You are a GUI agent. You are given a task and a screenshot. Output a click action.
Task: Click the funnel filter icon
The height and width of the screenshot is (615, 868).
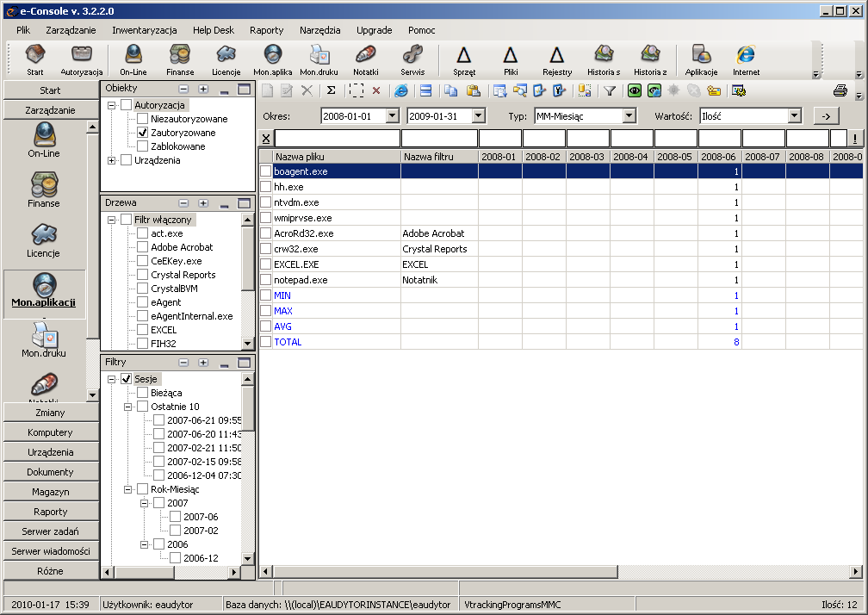[610, 90]
